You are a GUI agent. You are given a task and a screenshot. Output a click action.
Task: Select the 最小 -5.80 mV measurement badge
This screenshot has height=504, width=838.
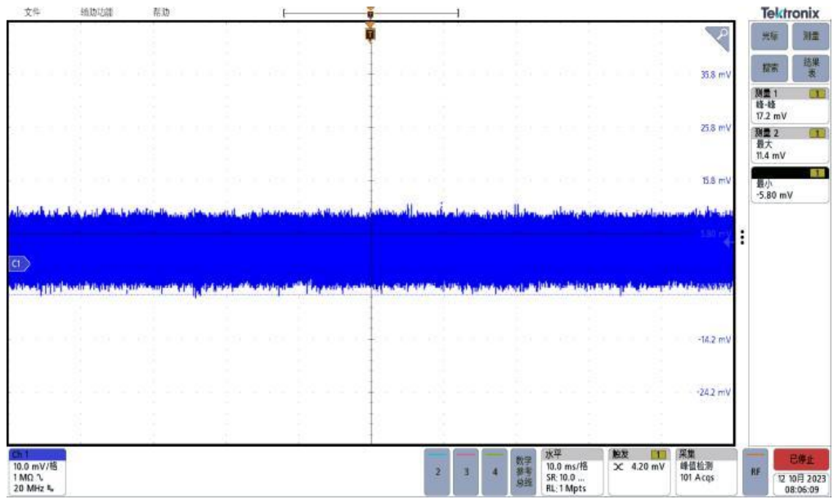[x=790, y=184]
